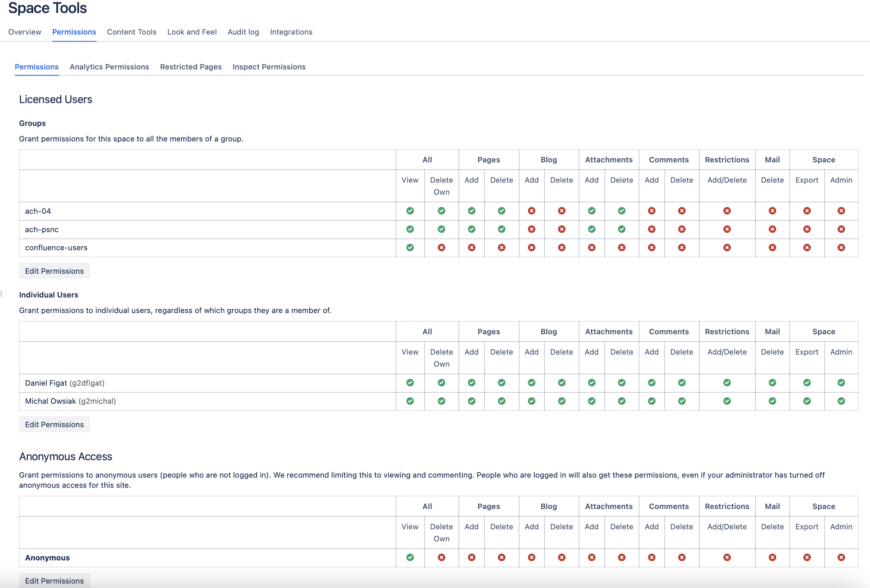Click Anonymous Attachments Delete red cross
This screenshot has width=870, height=588.
tap(622, 557)
